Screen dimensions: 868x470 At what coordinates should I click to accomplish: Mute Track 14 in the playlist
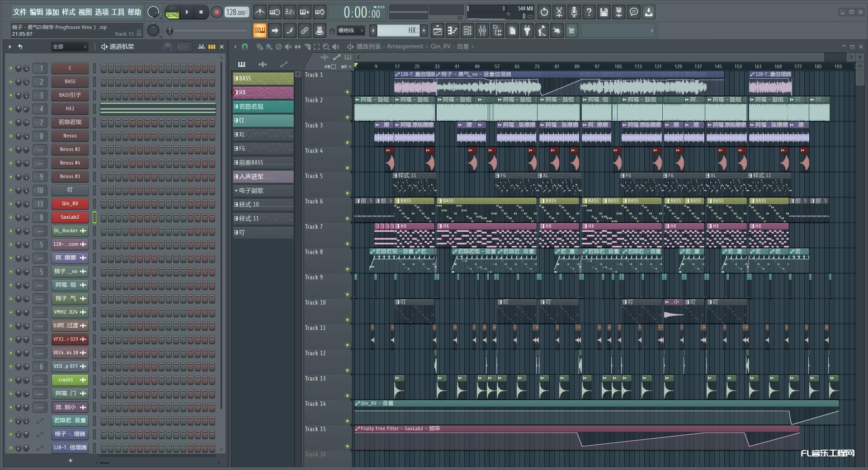(x=347, y=421)
